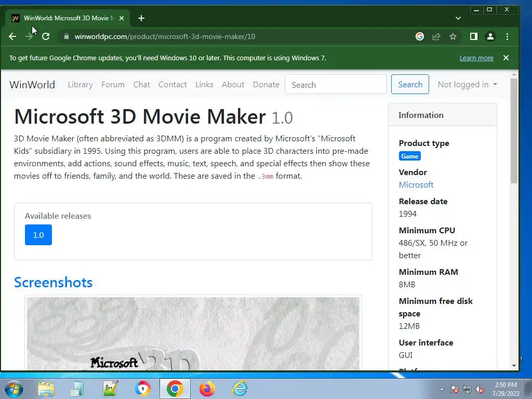Click the scrollbar up arrow
The width and height of the screenshot is (532, 399).
tap(514, 74)
